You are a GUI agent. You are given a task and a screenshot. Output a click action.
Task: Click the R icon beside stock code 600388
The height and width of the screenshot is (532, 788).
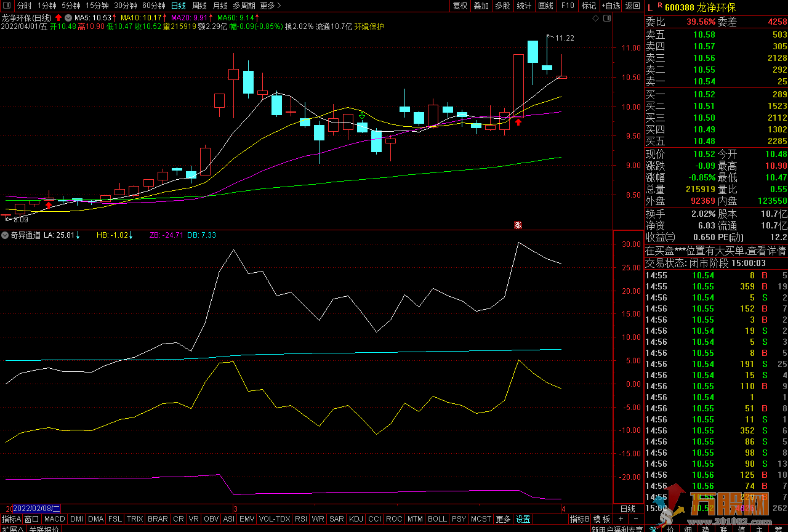point(659,6)
